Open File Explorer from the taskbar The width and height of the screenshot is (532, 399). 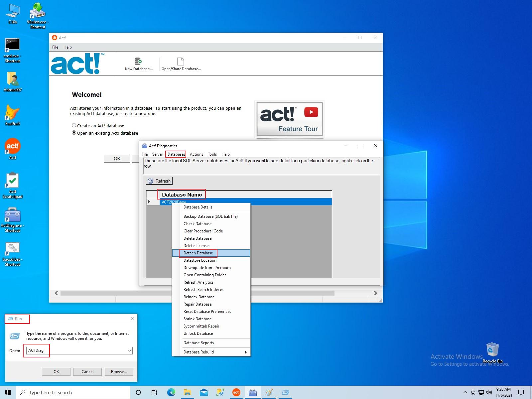point(187,392)
